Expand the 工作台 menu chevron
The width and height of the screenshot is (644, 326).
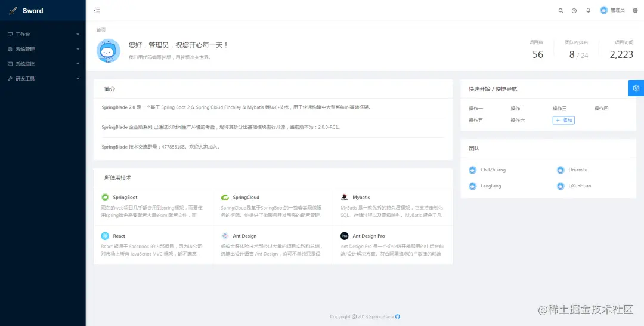(78, 35)
